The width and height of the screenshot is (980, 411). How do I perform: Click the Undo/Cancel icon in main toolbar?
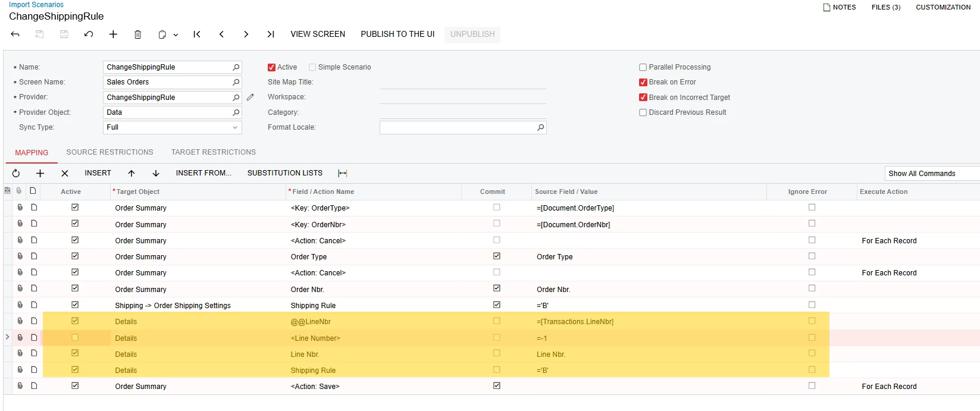89,34
